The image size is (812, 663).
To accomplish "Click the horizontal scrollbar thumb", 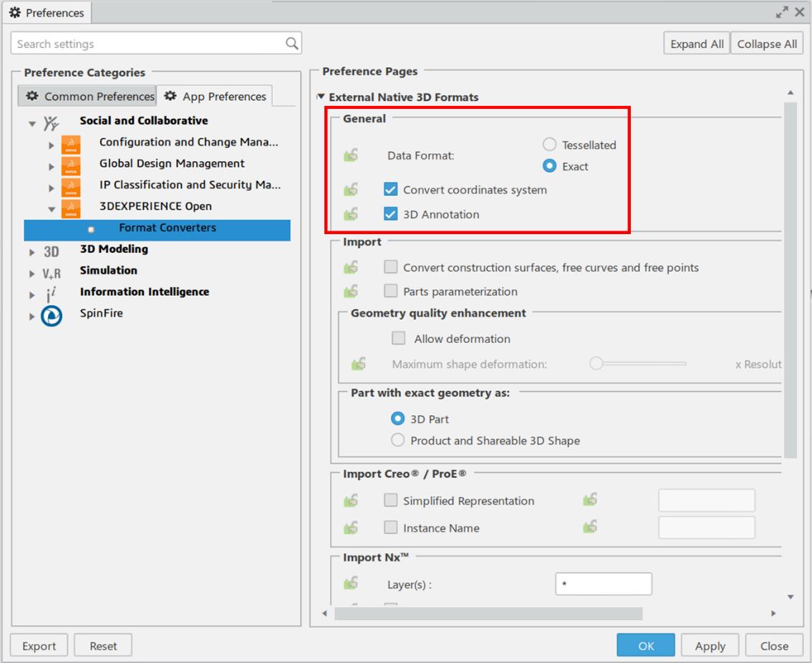I will tap(488, 614).
